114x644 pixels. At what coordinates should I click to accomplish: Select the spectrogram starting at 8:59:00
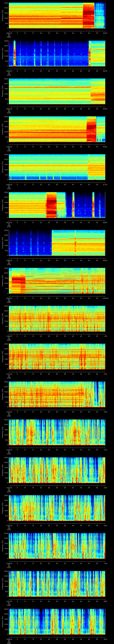click(57, 280)
